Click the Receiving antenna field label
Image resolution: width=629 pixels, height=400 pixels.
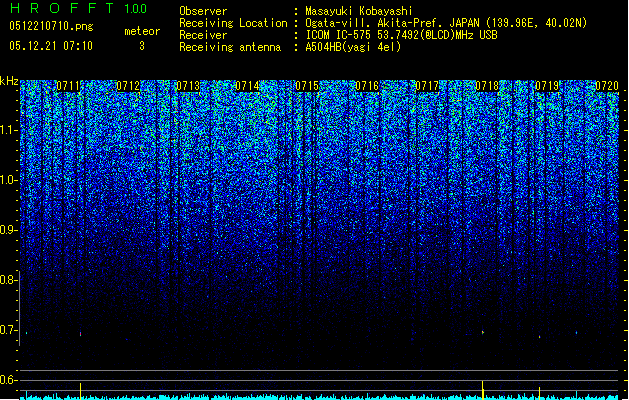[x=230, y=47]
